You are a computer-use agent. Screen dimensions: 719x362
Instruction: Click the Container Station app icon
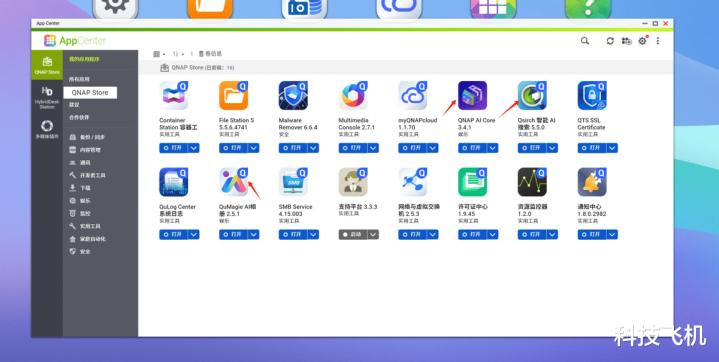pyautogui.click(x=174, y=95)
